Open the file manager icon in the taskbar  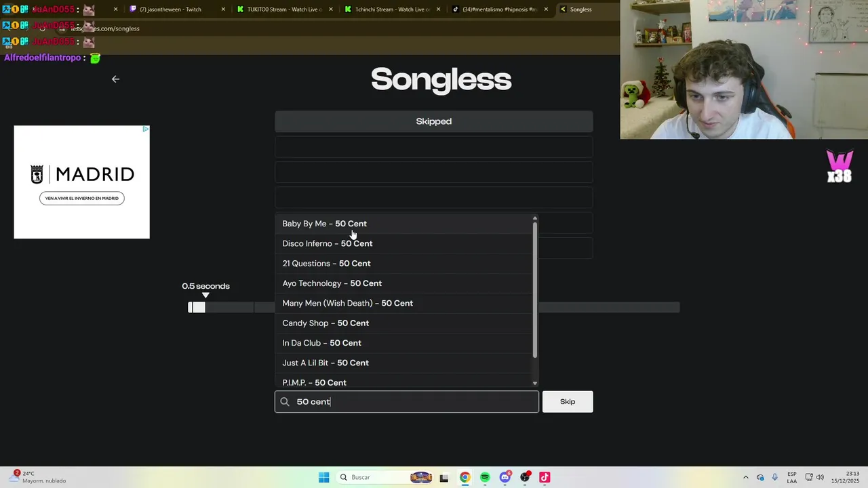coord(444,477)
